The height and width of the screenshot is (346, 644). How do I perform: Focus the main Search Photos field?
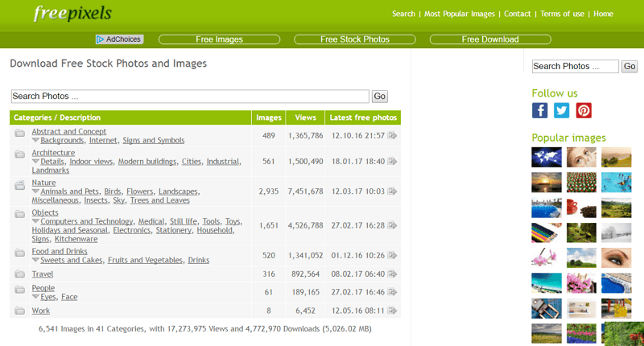[190, 96]
